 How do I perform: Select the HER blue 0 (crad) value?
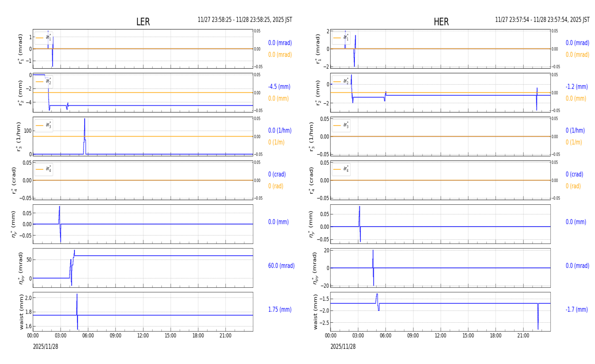point(574,174)
